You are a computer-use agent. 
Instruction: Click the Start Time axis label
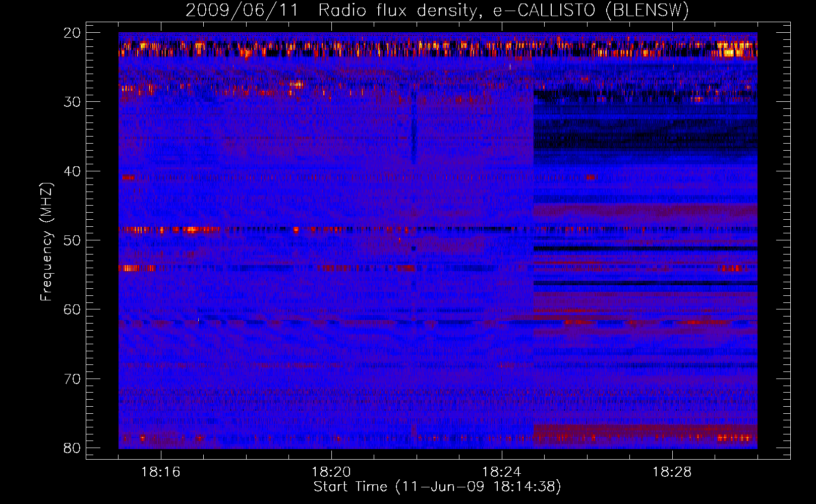437,487
